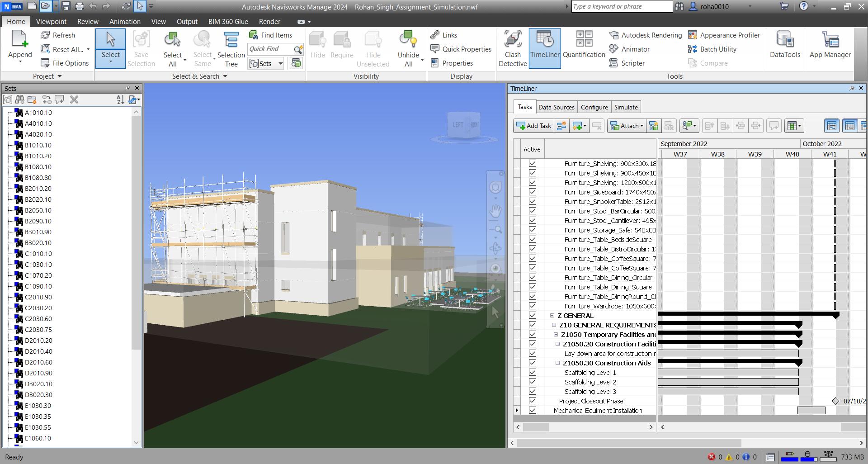This screenshot has height=464, width=868.
Task: Click the Append file icon
Action: 20,39
